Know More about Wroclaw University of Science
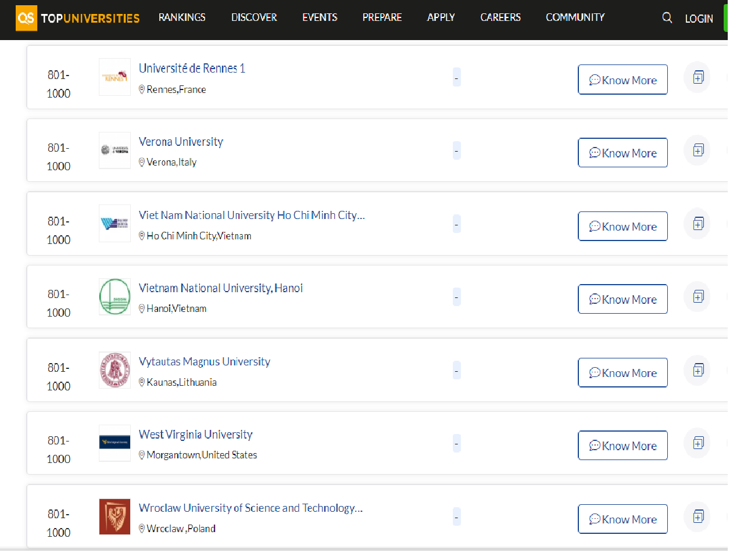This screenshot has width=744, height=560. 623,519
